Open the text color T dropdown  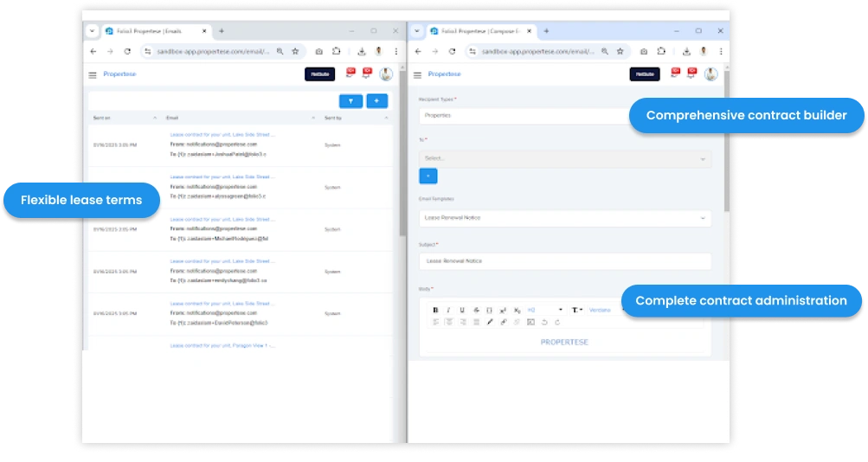click(x=577, y=311)
